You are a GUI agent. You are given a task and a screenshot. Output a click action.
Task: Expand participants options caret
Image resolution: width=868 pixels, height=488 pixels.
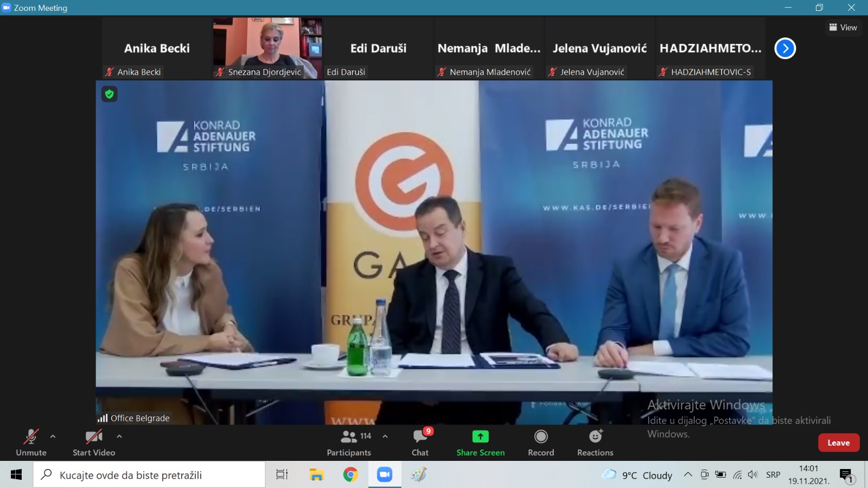pos(385,436)
